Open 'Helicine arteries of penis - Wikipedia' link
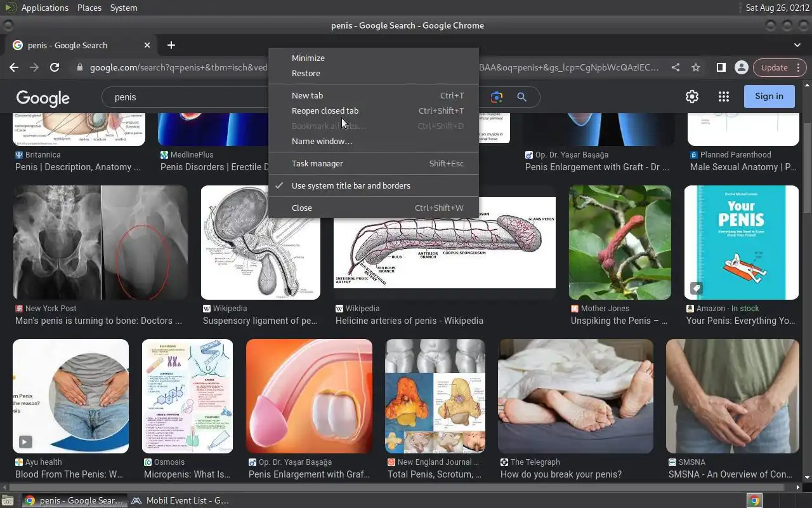 [409, 321]
